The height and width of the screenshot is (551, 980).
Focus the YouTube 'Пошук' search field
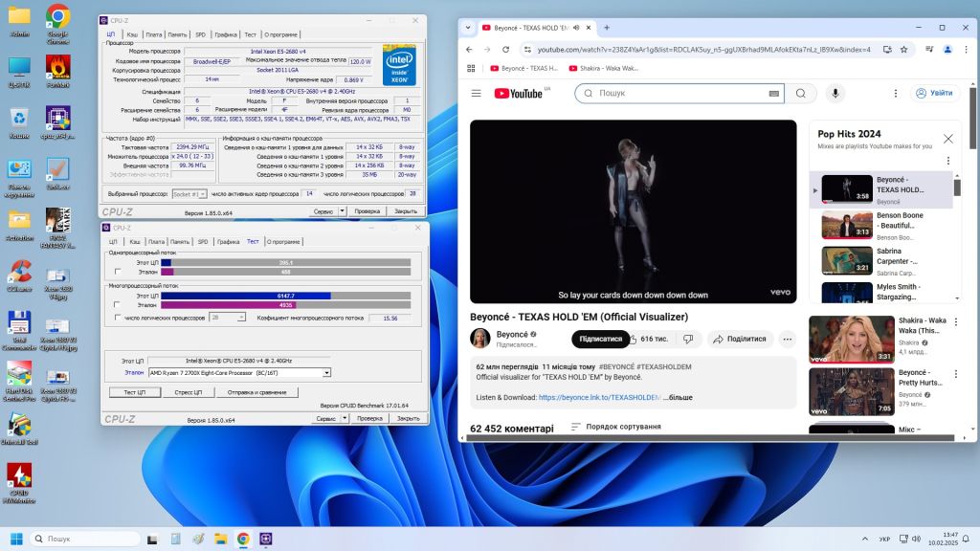[x=679, y=93]
